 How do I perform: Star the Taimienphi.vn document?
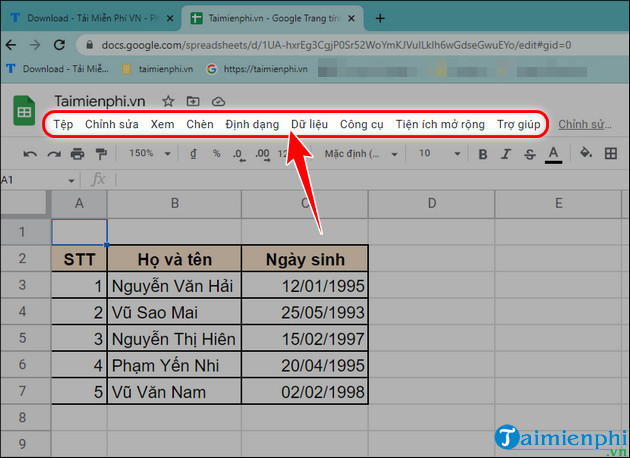coord(168,101)
